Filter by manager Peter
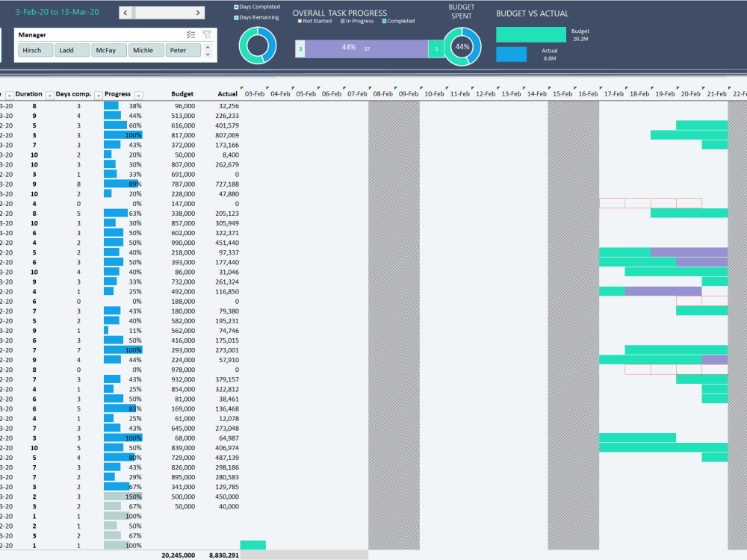 coord(184,51)
